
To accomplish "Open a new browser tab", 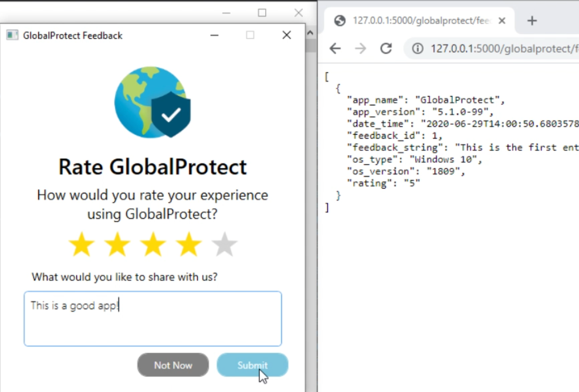I will (532, 21).
